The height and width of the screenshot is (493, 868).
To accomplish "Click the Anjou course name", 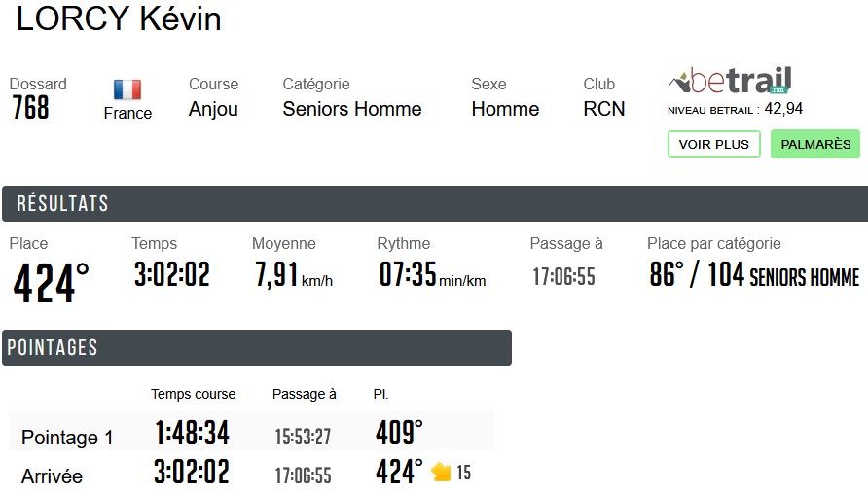I will click(x=213, y=109).
